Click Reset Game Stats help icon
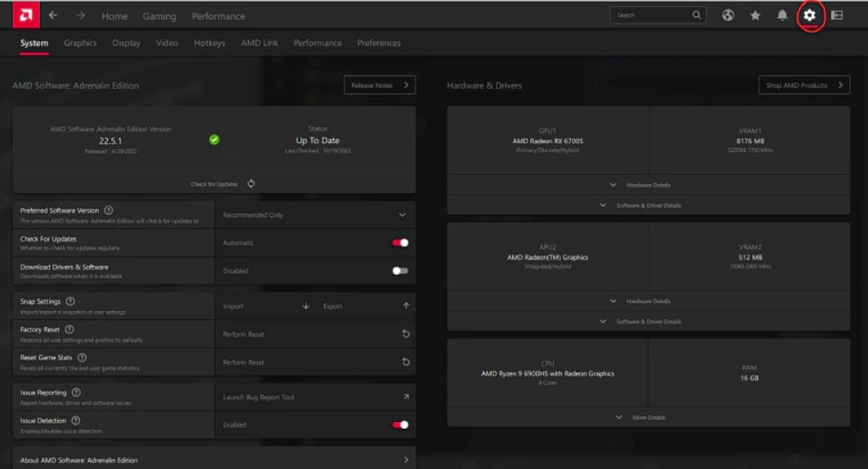This screenshot has height=469, width=868. 82,357
